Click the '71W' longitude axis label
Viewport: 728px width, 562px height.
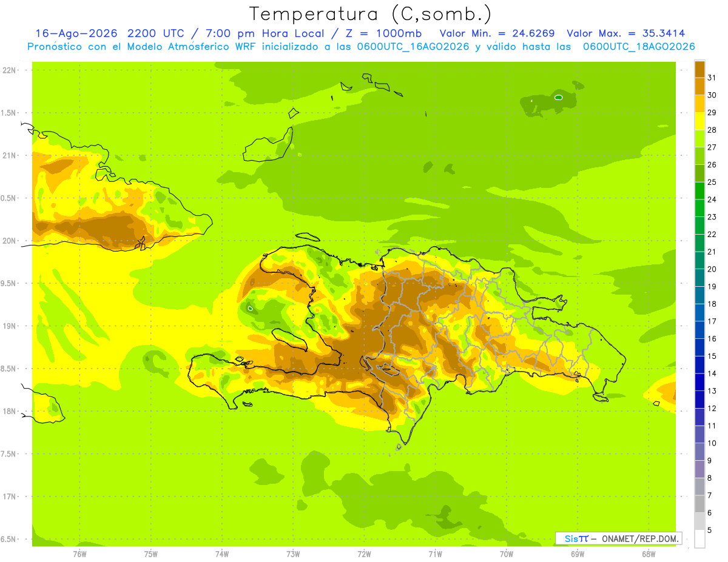(435, 554)
